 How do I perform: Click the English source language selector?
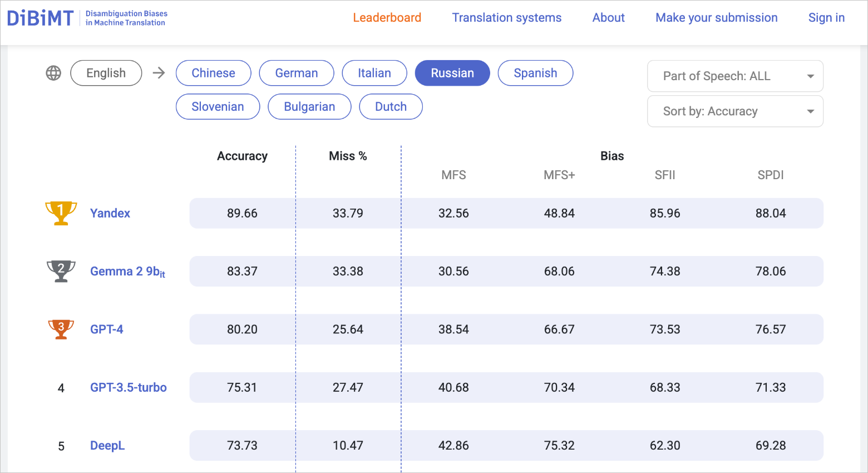coord(106,73)
